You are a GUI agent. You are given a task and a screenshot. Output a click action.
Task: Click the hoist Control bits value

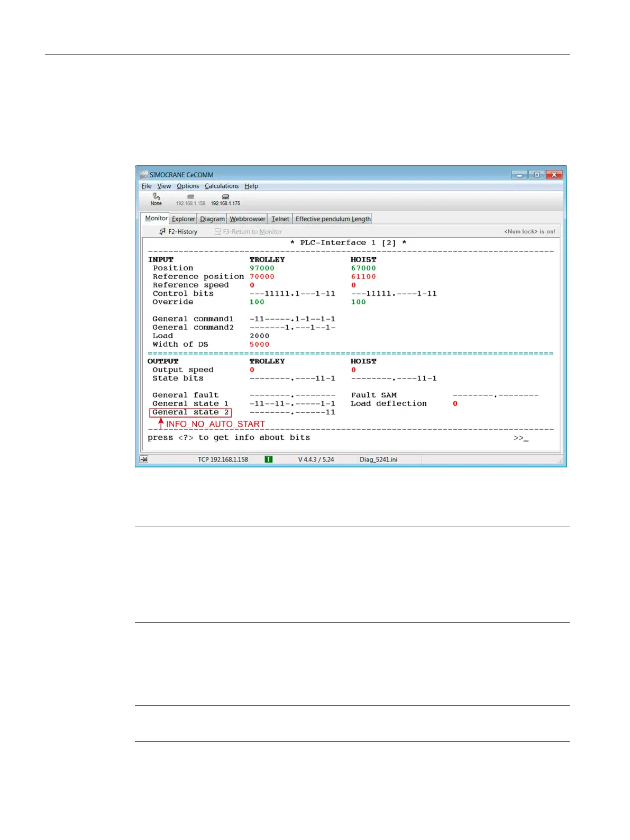pyautogui.click(x=394, y=294)
